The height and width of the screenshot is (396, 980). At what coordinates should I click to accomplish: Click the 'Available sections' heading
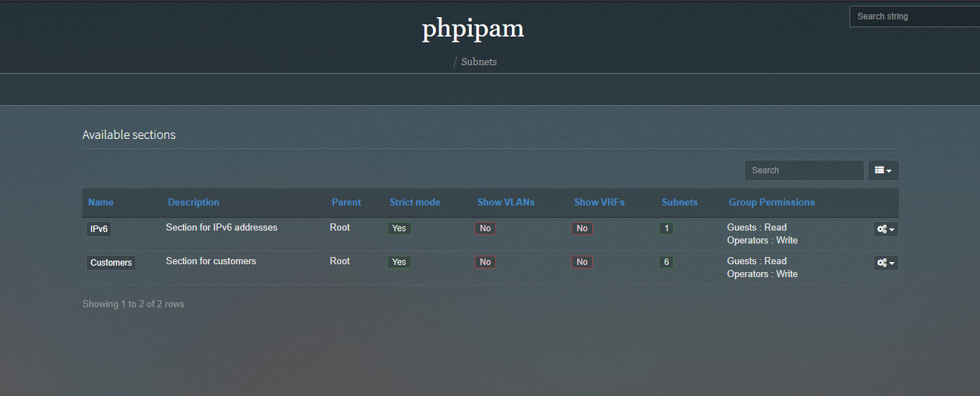[129, 135]
